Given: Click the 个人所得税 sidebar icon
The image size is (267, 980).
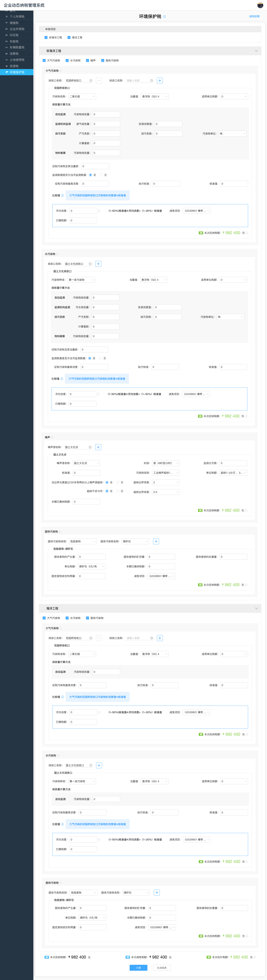Looking at the screenshot, I should 6,17.
